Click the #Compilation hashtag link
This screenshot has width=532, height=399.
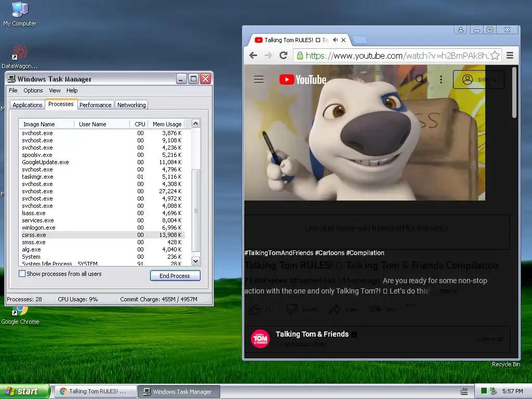[365, 253]
